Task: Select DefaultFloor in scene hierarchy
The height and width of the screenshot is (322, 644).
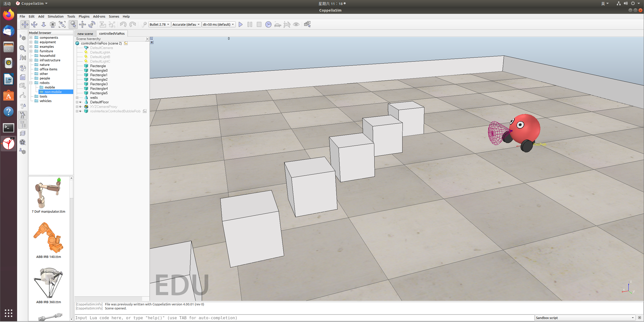Action: click(99, 102)
